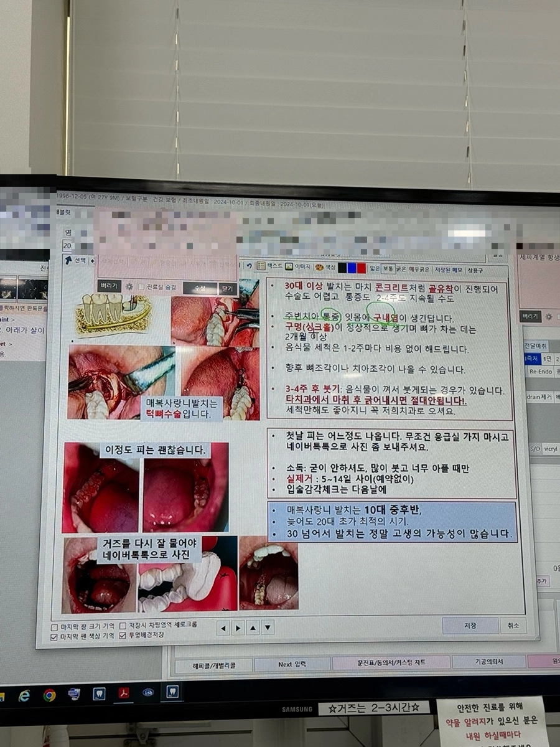Open the highlighted tooth-icon app in taskbar
Screen dimensions: 560x747
pyautogui.click(x=172, y=692)
